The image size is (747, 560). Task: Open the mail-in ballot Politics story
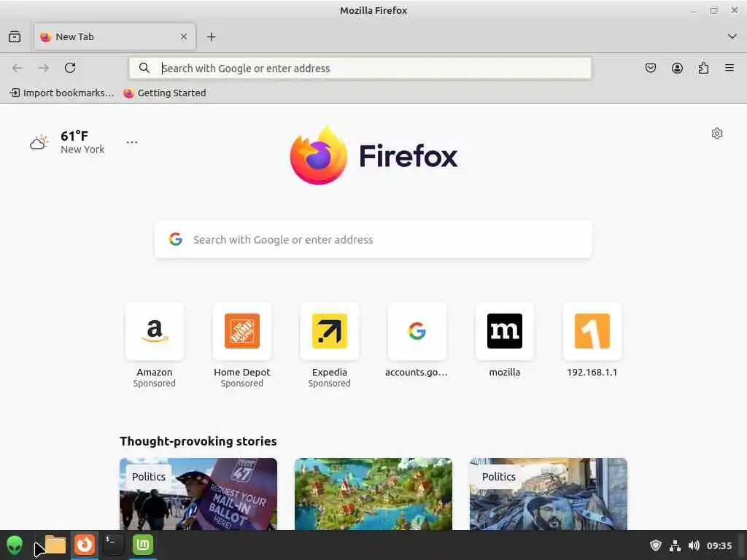point(198,494)
